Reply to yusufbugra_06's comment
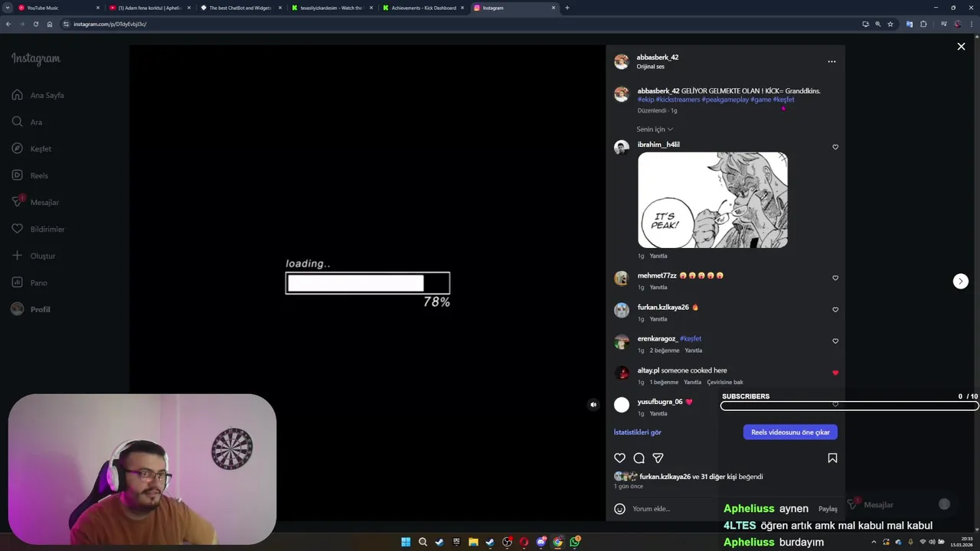Screen dimensions: 980x551 (x=658, y=414)
